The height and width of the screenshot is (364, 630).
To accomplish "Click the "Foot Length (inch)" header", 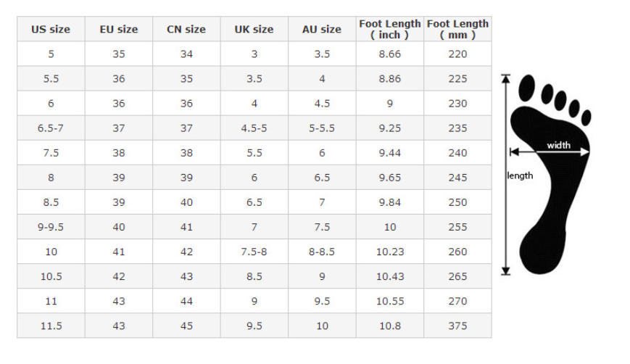I will pos(390,29).
